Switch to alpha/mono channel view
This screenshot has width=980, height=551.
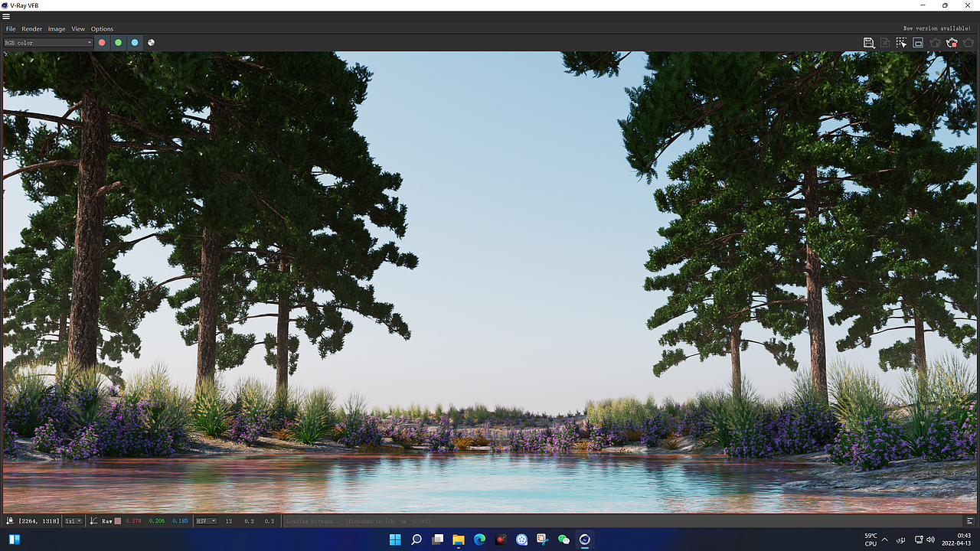pyautogui.click(x=151, y=43)
